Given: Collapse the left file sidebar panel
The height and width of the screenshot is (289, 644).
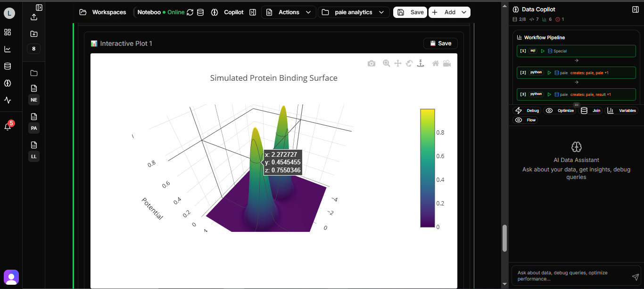Looking at the screenshot, I should [39, 8].
